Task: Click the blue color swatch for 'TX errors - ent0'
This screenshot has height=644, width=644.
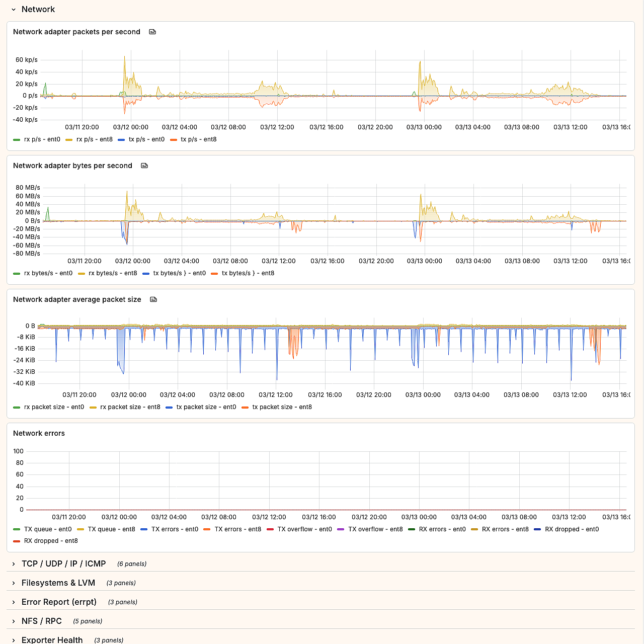Action: point(144,529)
